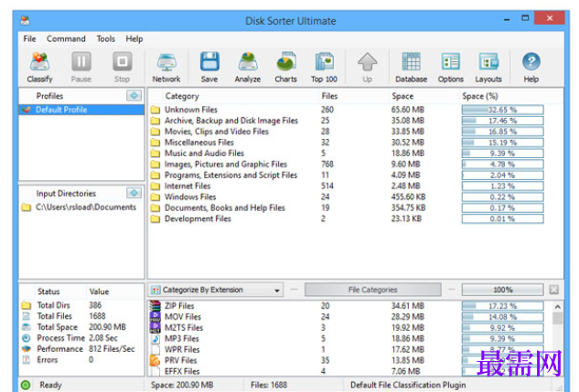The height and width of the screenshot is (392, 579).
Task: Open the File menu
Action: (29, 38)
